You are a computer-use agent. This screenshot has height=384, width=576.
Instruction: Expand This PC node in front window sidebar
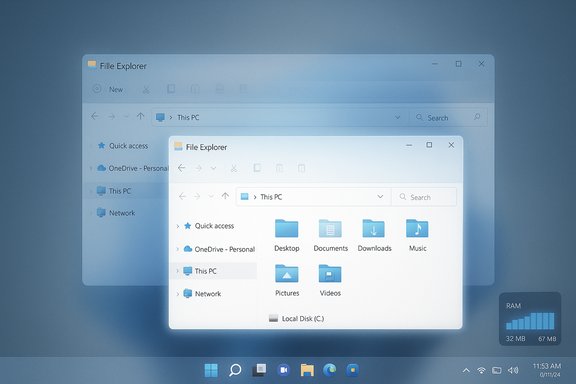click(178, 271)
